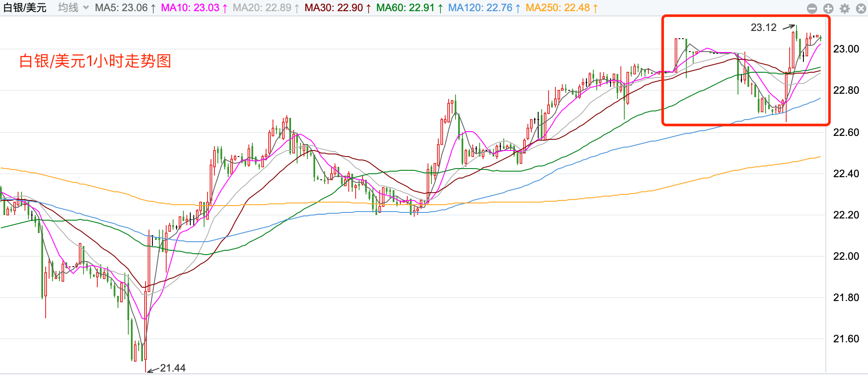Click the green MA60 indicator label
The width and height of the screenshot is (868, 375).
point(409,8)
